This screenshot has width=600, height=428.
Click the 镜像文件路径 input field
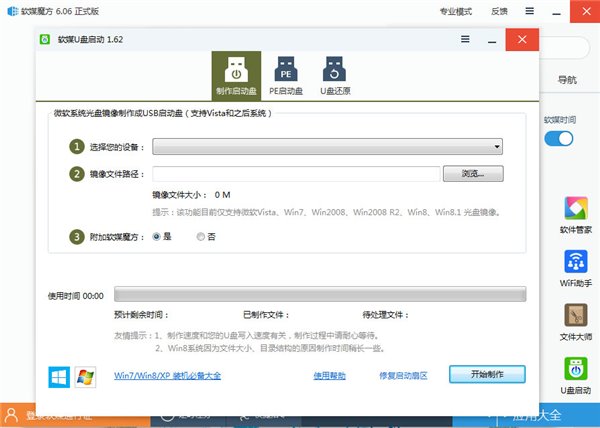tap(296, 174)
